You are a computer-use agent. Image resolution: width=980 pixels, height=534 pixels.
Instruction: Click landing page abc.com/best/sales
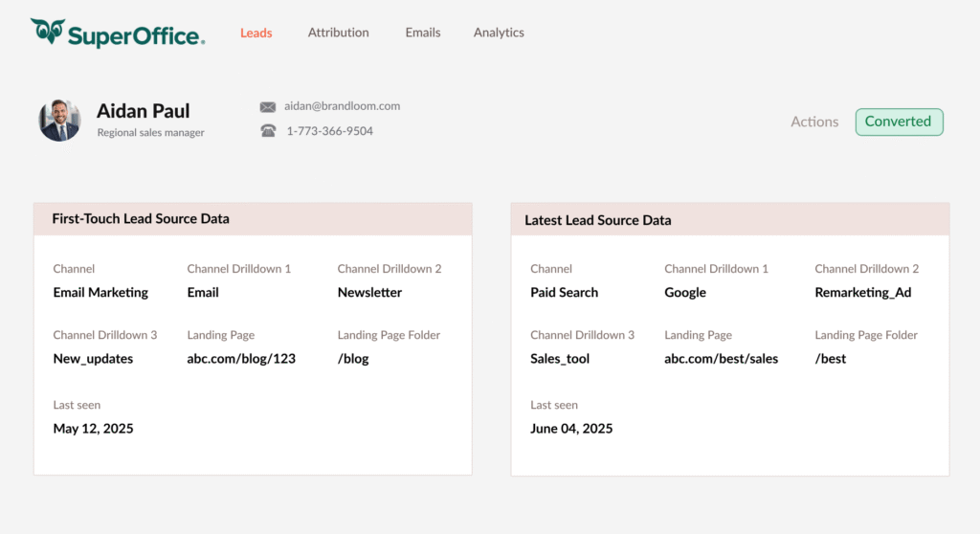pos(722,359)
